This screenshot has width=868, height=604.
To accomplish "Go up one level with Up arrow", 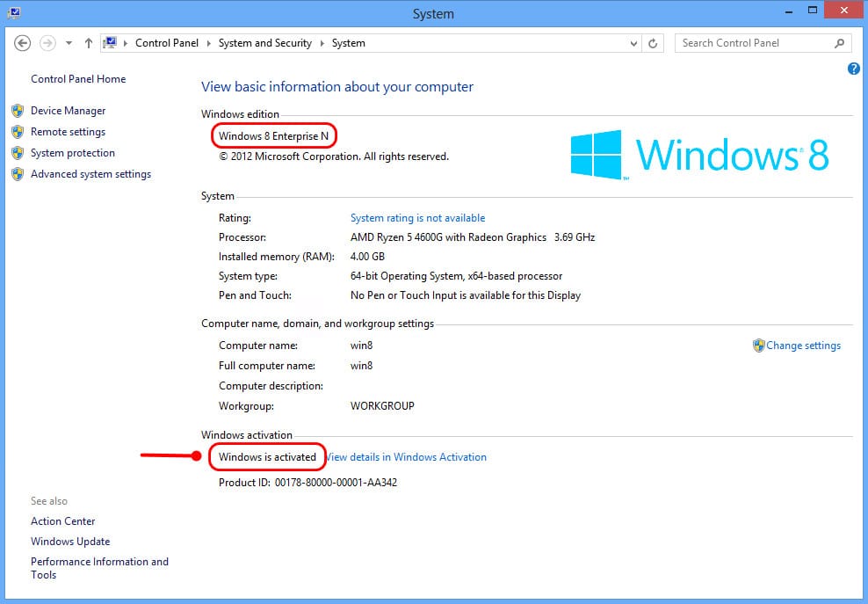I will click(89, 43).
